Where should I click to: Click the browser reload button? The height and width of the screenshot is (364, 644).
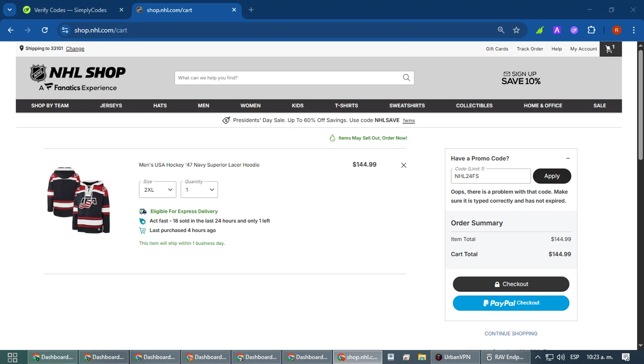click(45, 30)
